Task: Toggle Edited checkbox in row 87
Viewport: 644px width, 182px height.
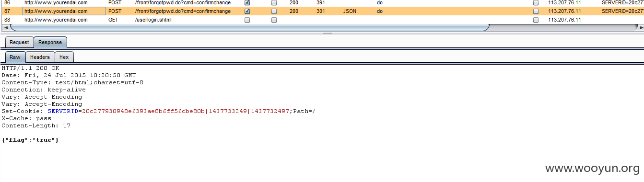Action: tap(274, 11)
